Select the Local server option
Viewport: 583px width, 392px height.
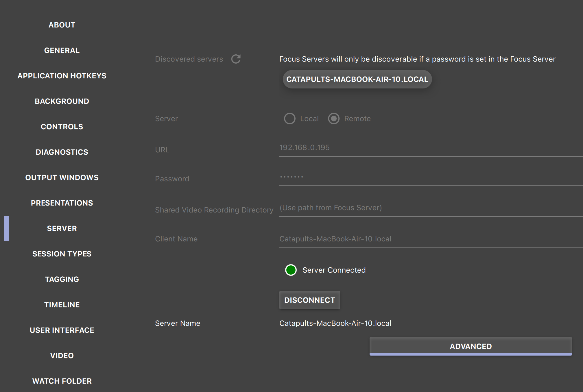coord(290,119)
